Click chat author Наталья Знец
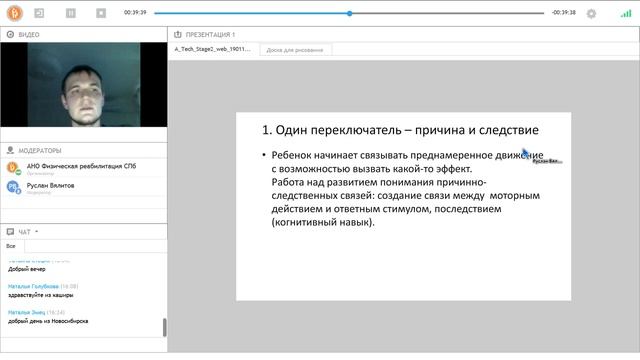Screen dimensions: 640x360 [27, 312]
